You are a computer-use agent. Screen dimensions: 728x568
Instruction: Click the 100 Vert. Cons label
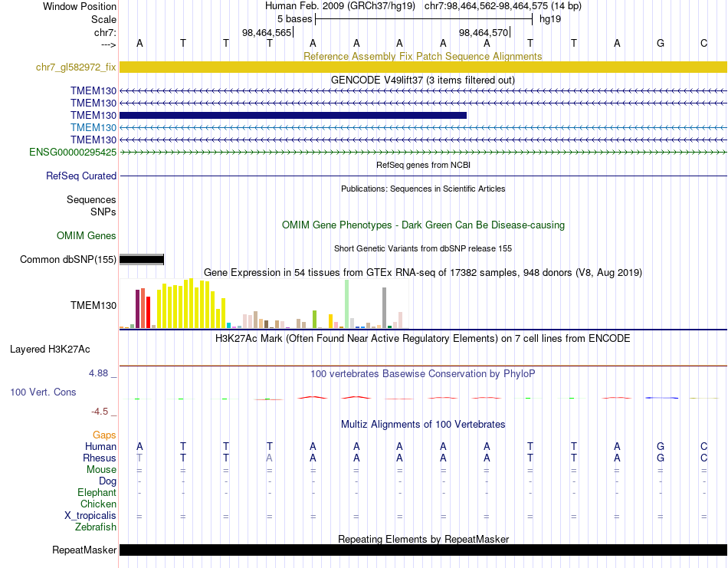[x=43, y=392]
